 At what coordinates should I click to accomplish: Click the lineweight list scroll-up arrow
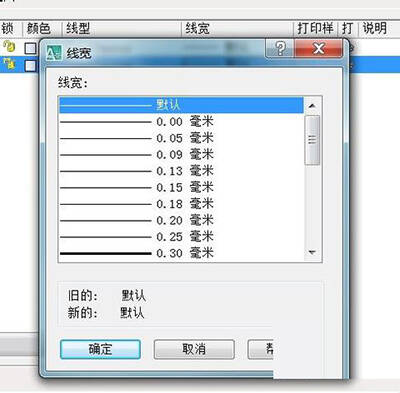pos(312,106)
